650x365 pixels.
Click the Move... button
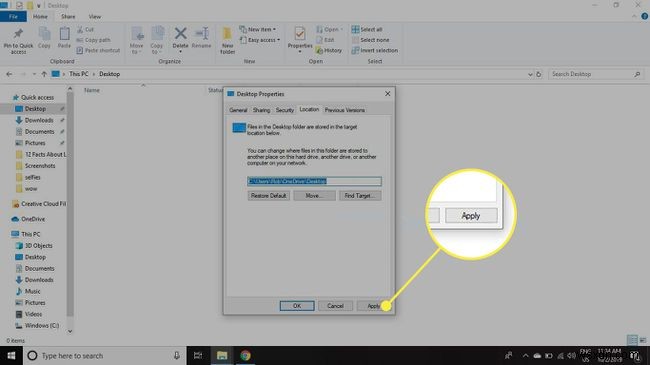coord(314,196)
